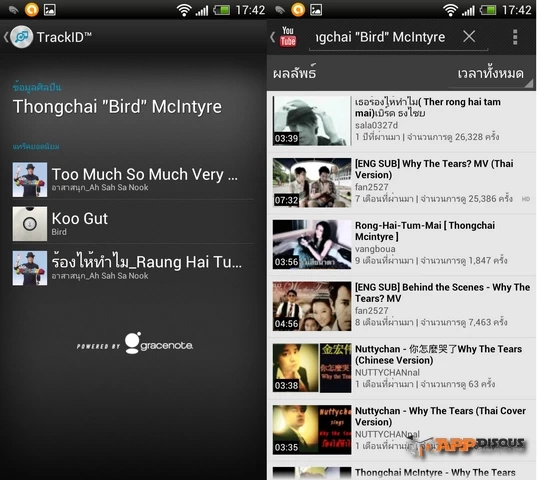Tap picture notification icon in right status bar
The width and height of the screenshot is (538, 480).
(x=316, y=10)
